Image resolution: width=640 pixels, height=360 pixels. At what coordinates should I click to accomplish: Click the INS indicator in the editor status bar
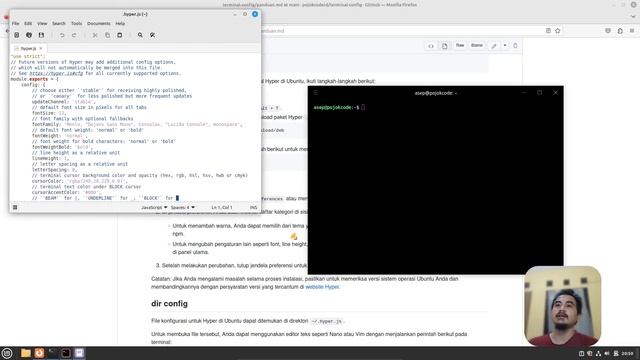coord(253,207)
